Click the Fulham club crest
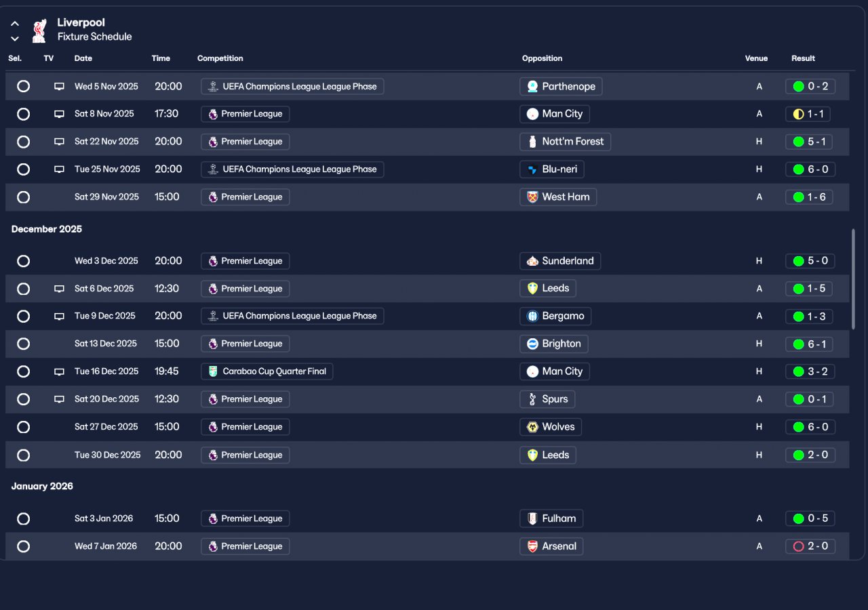The height and width of the screenshot is (610, 868). pos(532,518)
